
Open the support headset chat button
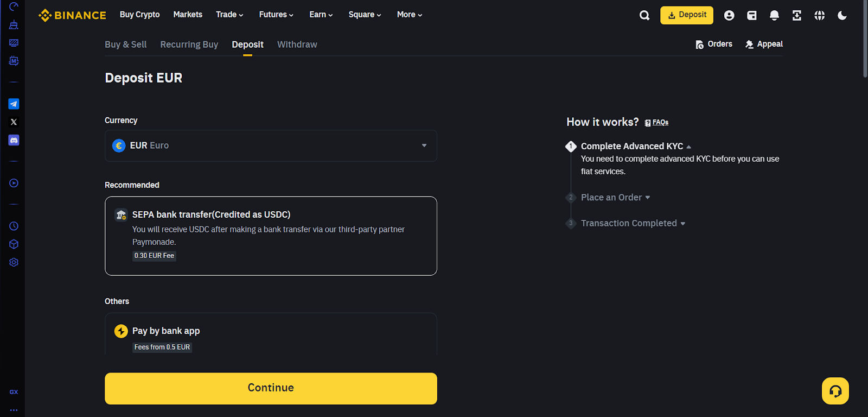[x=835, y=391]
